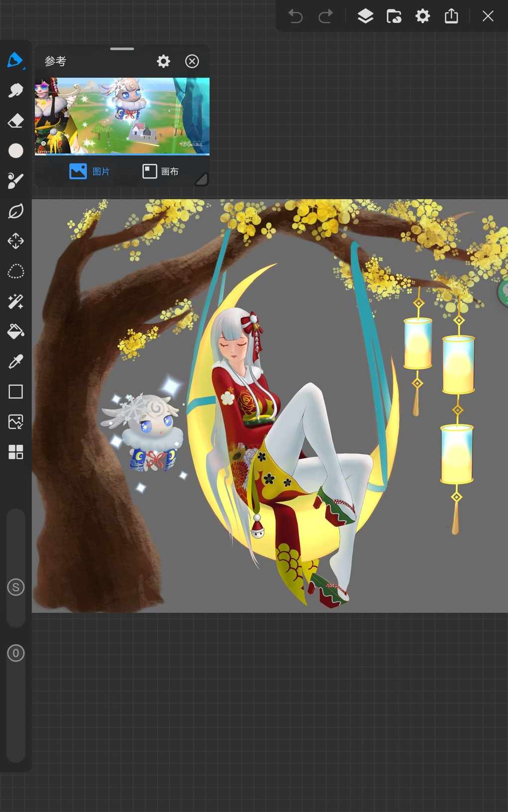
Task: Open app settings gear in top toolbar
Action: click(422, 16)
